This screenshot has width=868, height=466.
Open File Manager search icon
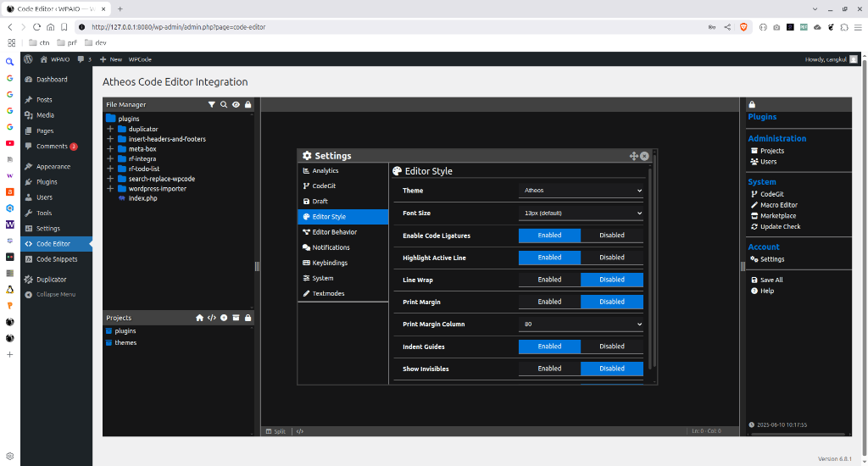[224, 104]
